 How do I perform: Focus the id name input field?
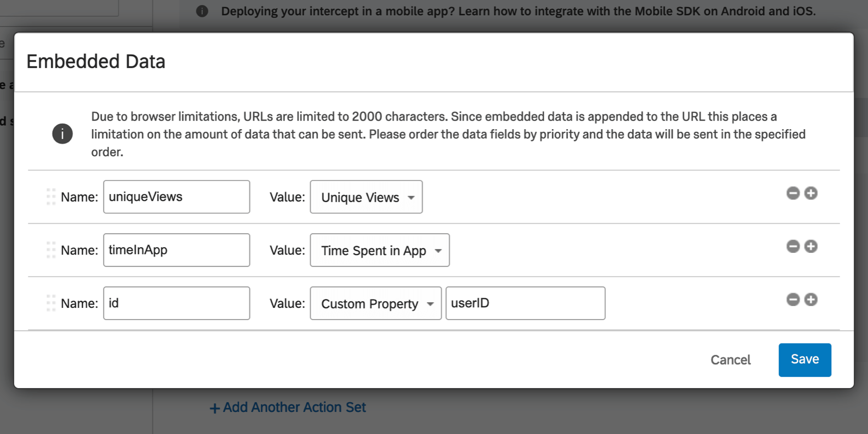pos(176,303)
